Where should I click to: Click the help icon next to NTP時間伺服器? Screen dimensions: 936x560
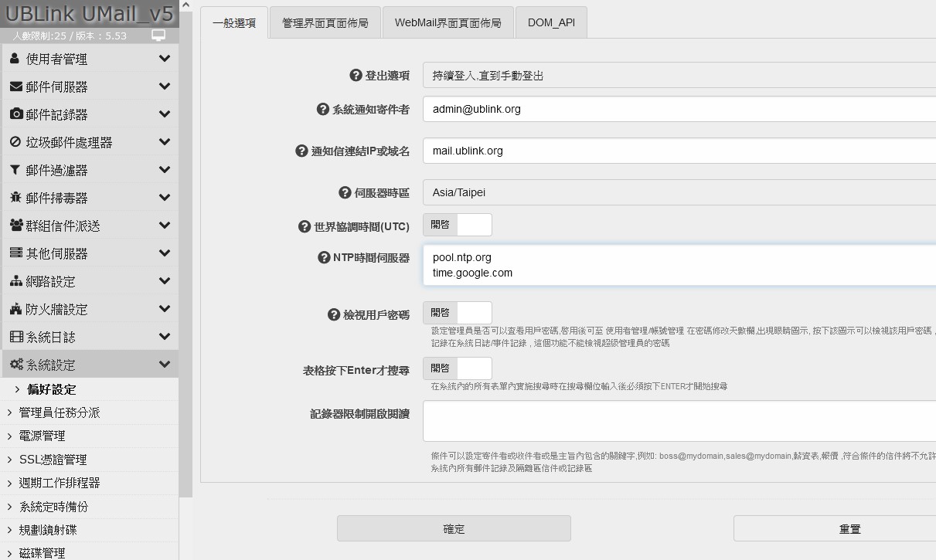tap(324, 257)
